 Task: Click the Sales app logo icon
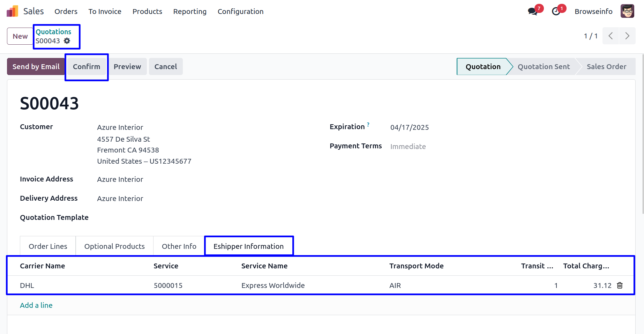[x=12, y=11]
